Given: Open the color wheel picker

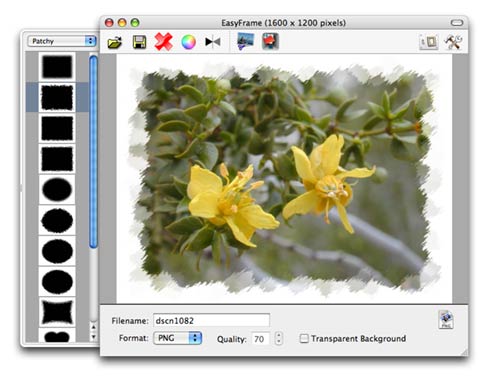Looking at the screenshot, I should pyautogui.click(x=188, y=42).
